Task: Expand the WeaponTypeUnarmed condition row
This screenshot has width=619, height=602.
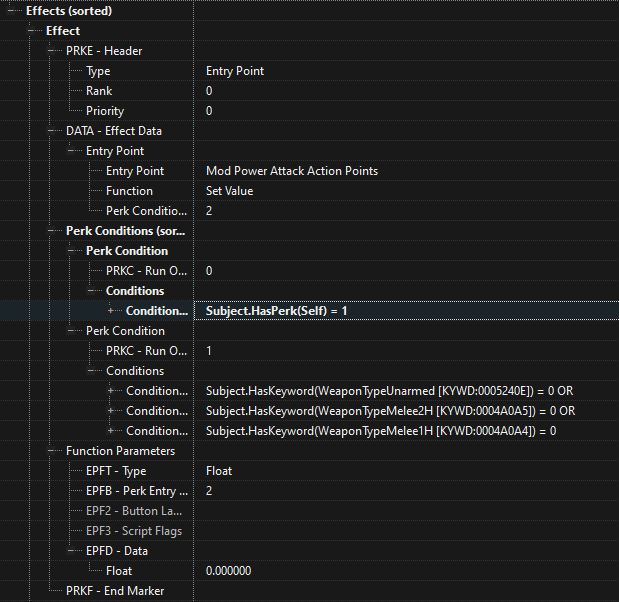Action: [111, 391]
